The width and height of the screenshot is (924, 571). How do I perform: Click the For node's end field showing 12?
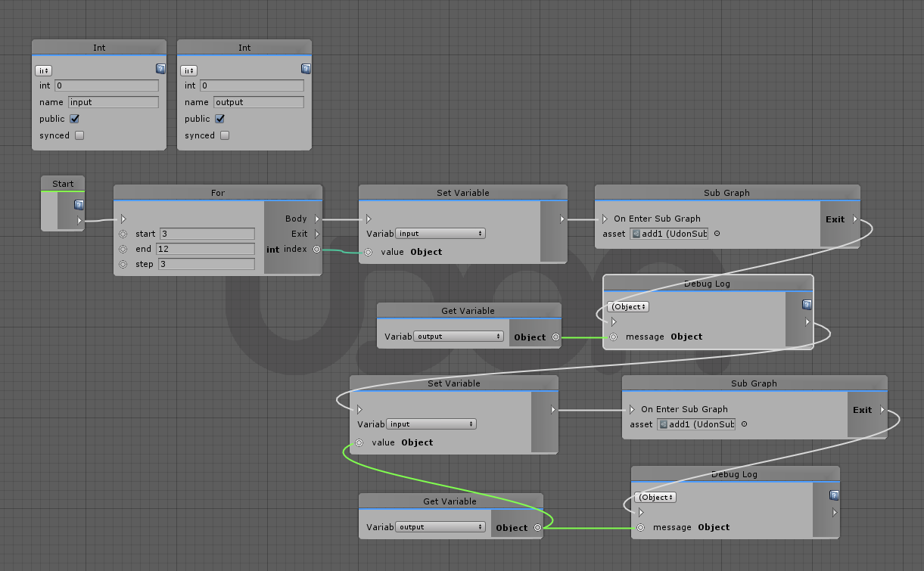click(x=206, y=249)
